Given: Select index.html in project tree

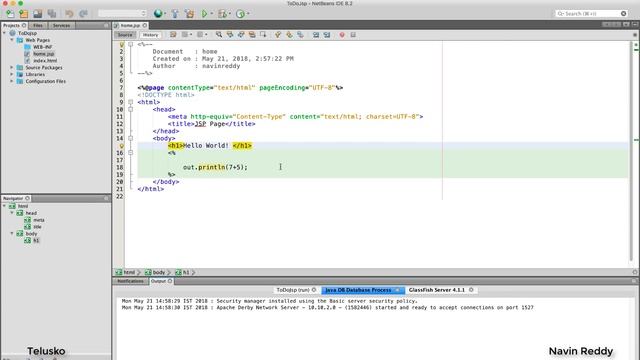Looking at the screenshot, I should click(45, 60).
